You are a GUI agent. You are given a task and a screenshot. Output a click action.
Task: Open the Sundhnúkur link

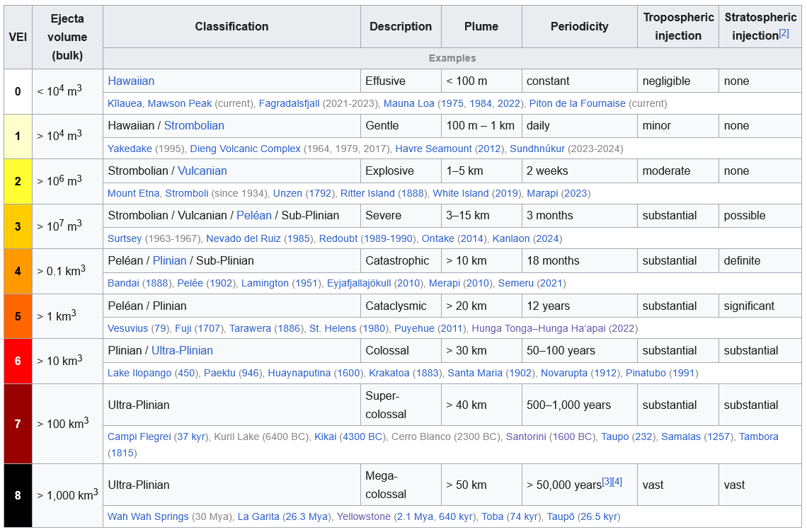point(537,149)
